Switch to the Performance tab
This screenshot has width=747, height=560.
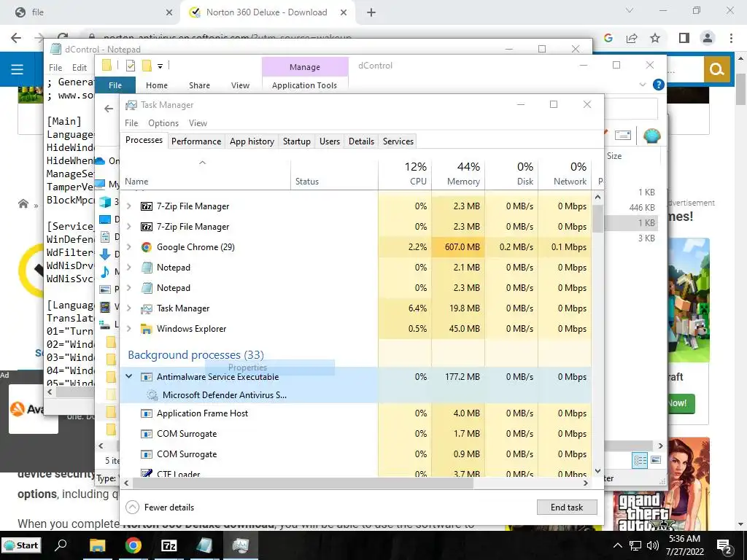pyautogui.click(x=196, y=141)
